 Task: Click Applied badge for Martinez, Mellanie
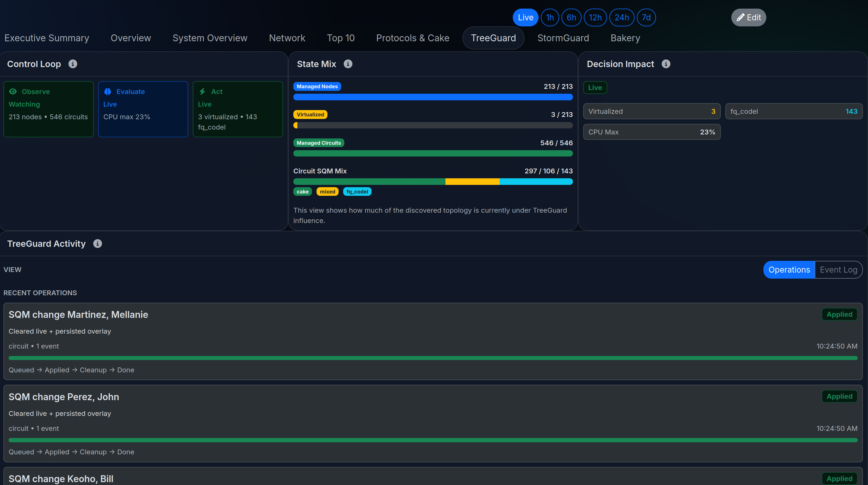click(x=839, y=314)
